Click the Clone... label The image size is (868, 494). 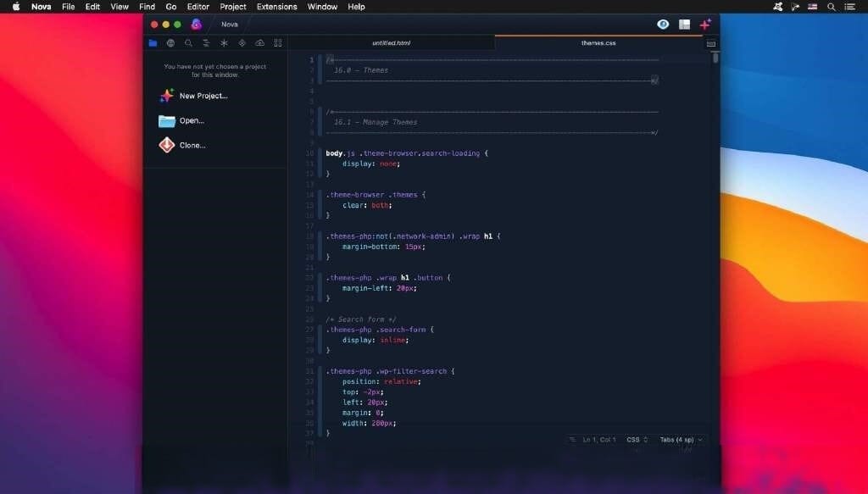point(192,145)
